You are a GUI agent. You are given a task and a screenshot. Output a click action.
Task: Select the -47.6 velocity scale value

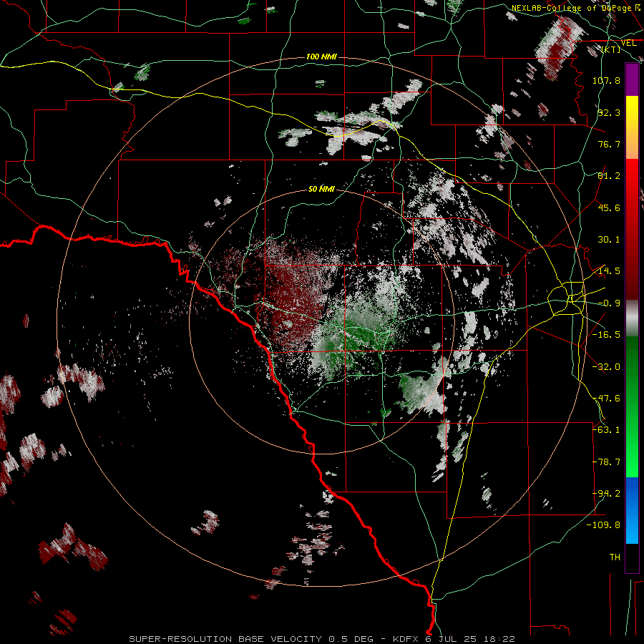pos(606,399)
